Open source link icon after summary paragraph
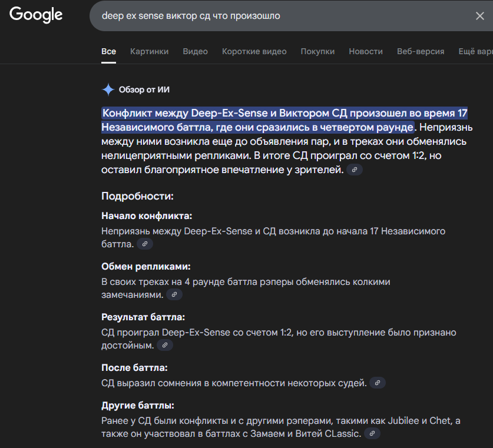493x448 pixels. (354, 170)
